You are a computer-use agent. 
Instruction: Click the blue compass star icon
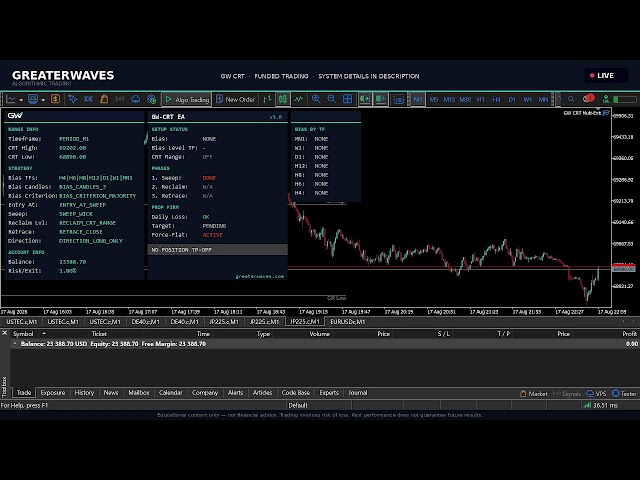[73, 99]
